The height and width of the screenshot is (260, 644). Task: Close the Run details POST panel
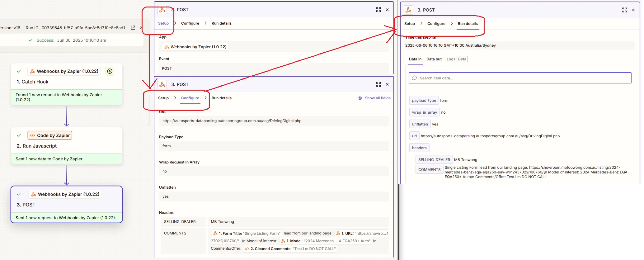[633, 10]
